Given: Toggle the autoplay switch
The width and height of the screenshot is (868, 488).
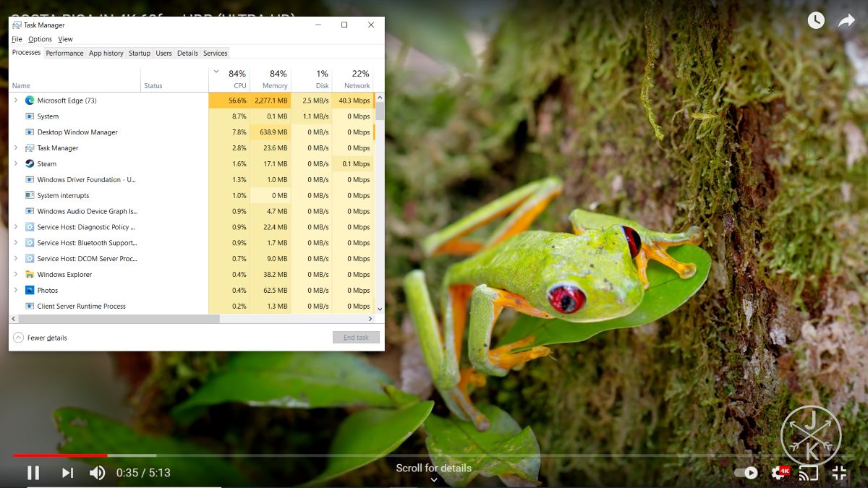Looking at the screenshot, I should 746,473.
